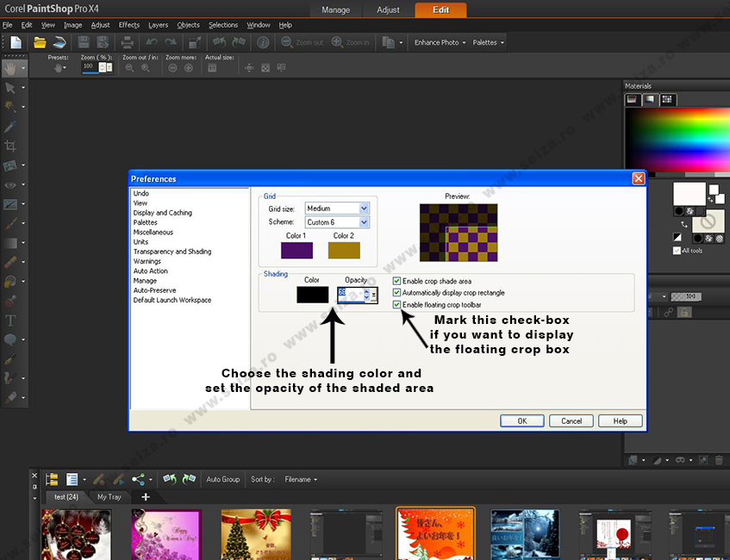Toggle the All tools checkbox
This screenshot has width=730, height=560.
677,251
